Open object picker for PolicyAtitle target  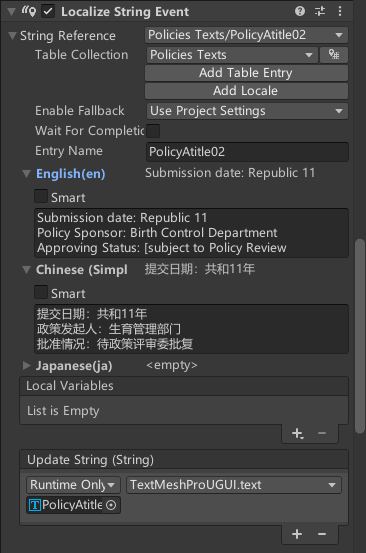click(111, 505)
